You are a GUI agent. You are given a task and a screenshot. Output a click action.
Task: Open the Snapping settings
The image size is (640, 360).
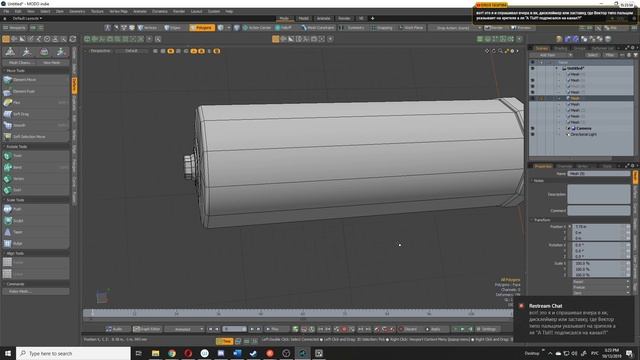coord(382,28)
